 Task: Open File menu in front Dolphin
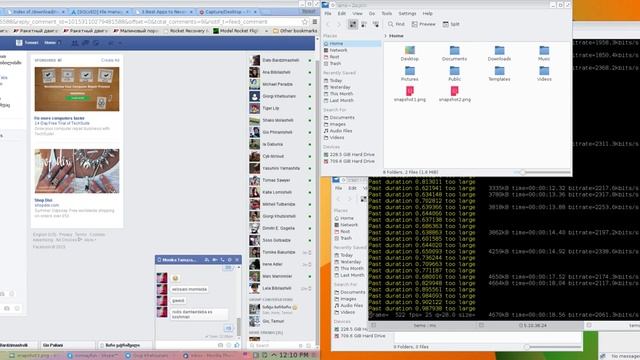tap(328, 13)
